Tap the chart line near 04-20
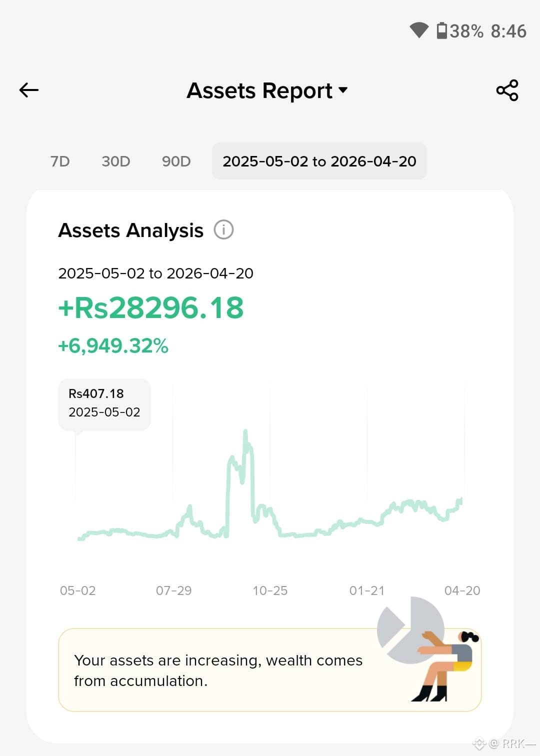The width and height of the screenshot is (540, 756). pos(460,500)
